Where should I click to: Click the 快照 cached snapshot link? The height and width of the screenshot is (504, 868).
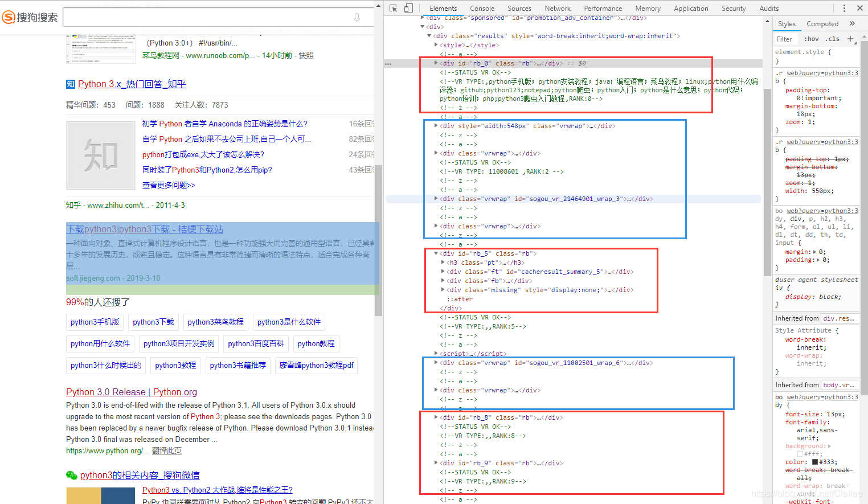click(x=306, y=55)
